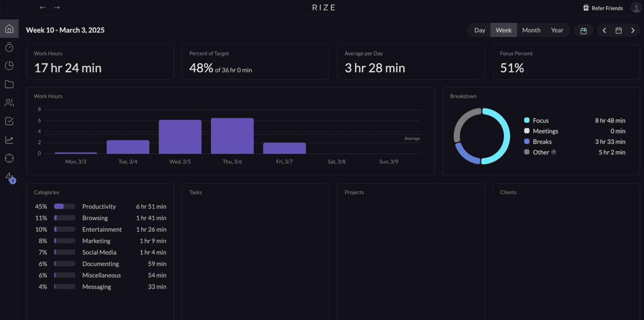
Task: Open the pie chart sidebar icon
Action: pyautogui.click(x=9, y=66)
